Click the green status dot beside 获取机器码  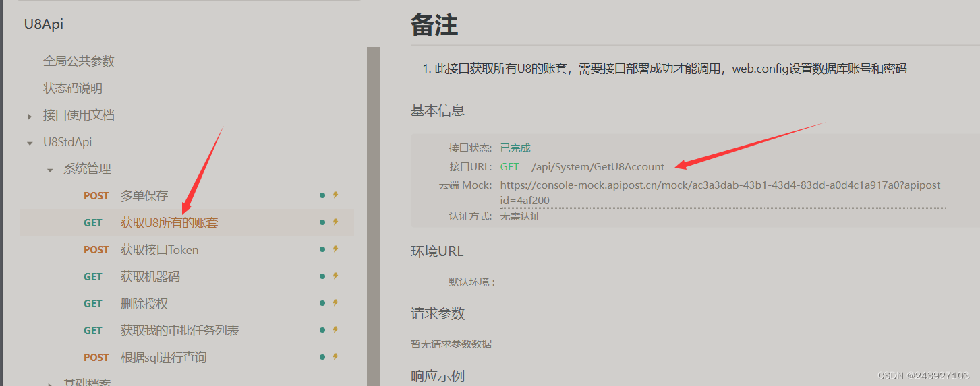pyautogui.click(x=322, y=276)
